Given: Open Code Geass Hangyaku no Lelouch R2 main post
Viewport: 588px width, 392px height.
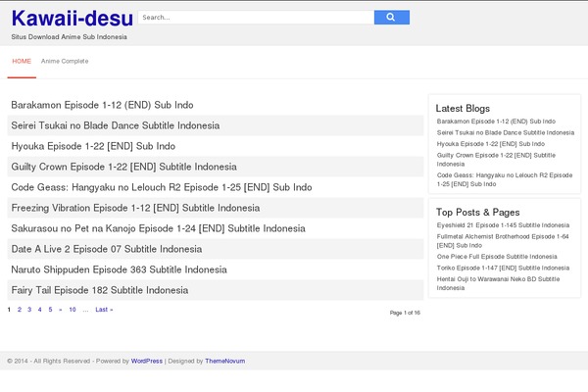Looking at the screenshot, I should coord(162,187).
